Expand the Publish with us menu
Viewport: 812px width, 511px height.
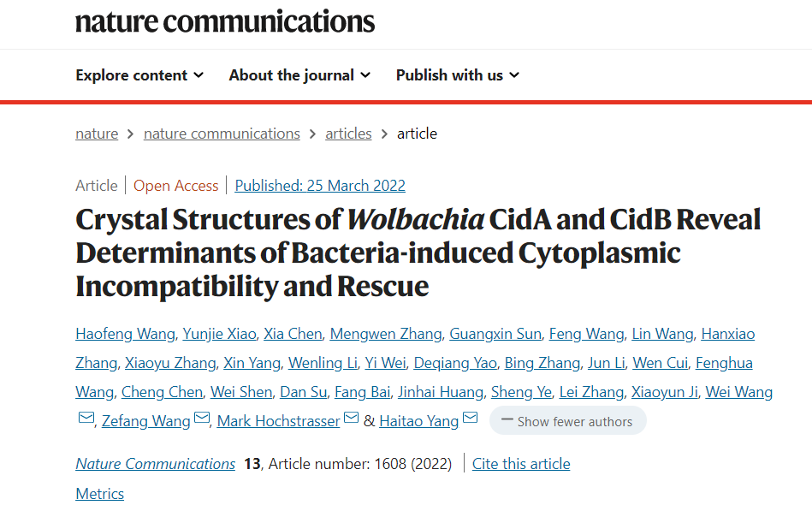point(458,75)
